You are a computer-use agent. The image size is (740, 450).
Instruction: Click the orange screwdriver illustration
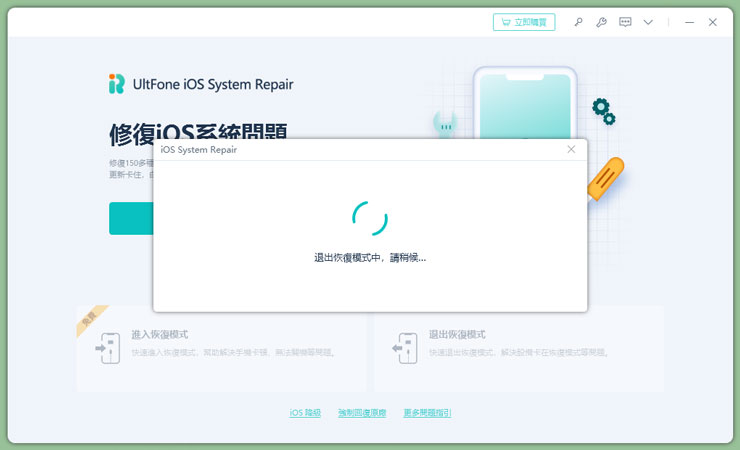pos(606,179)
